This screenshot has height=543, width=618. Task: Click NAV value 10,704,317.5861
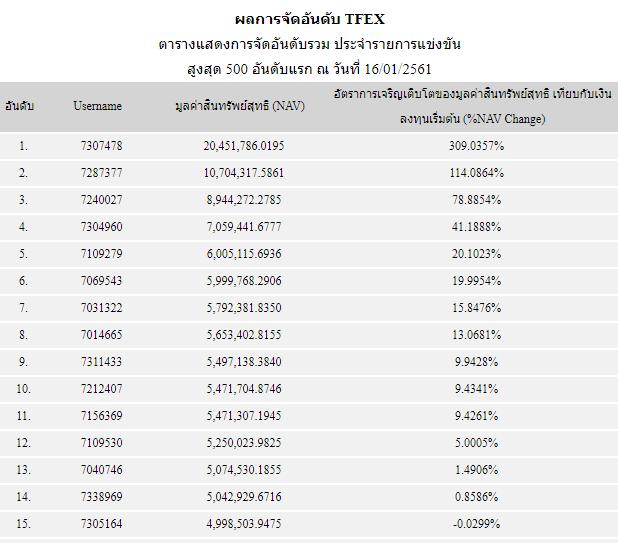(244, 173)
